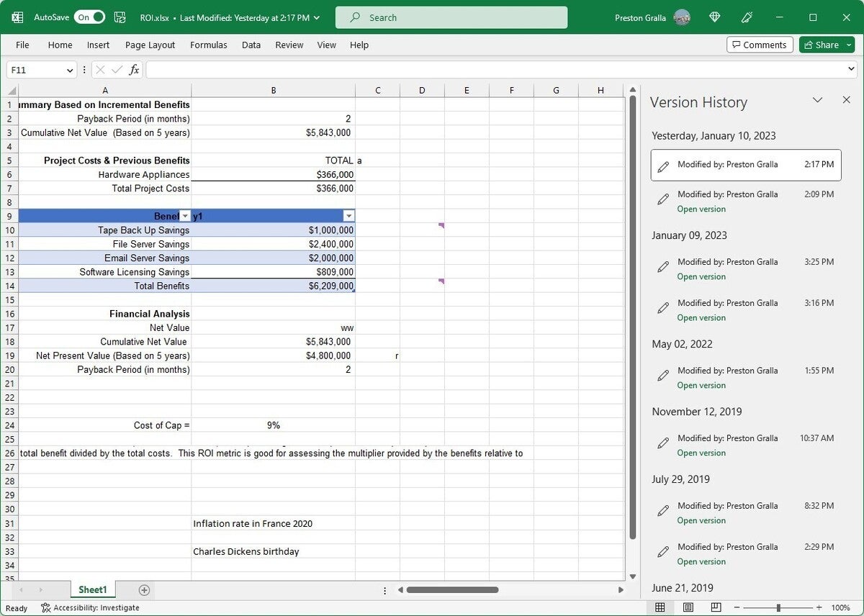864x616 pixels.
Task: Click the Search box
Action: coord(451,17)
